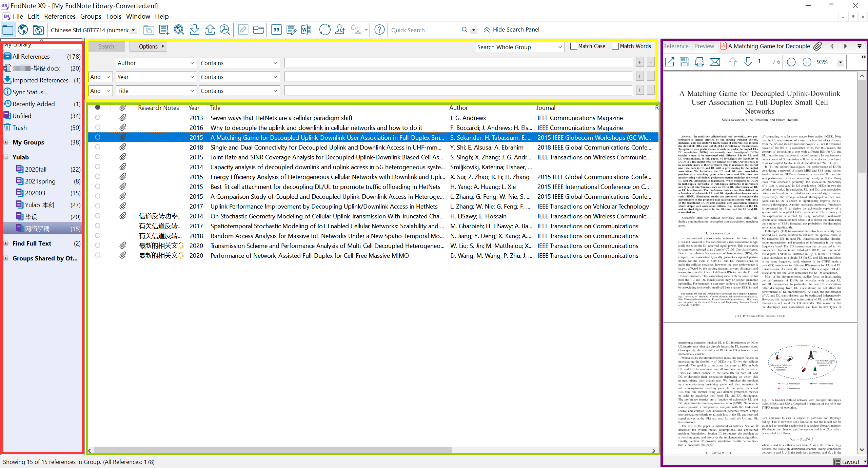The width and height of the screenshot is (868, 468).
Task: Open the search Options button
Action: coord(149,46)
